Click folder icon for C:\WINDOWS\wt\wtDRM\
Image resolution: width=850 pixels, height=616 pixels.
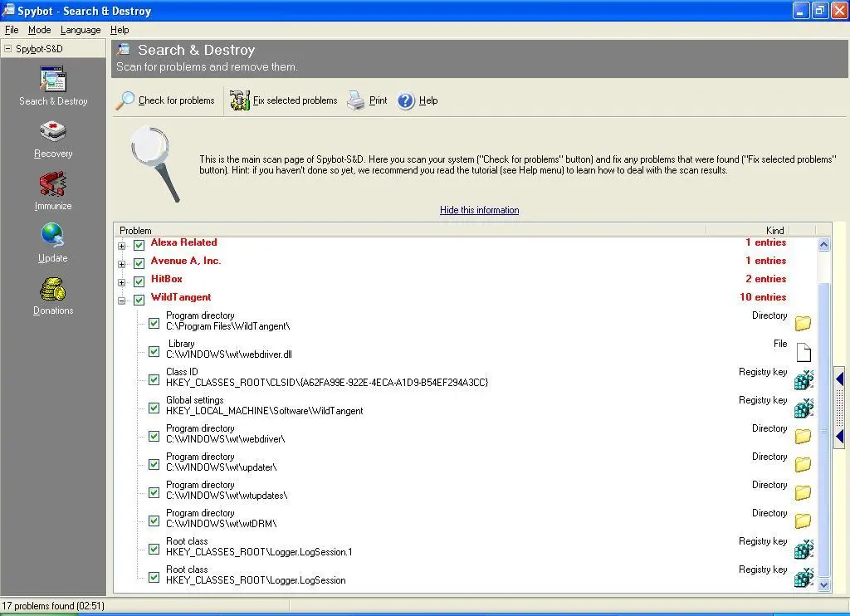point(803,520)
